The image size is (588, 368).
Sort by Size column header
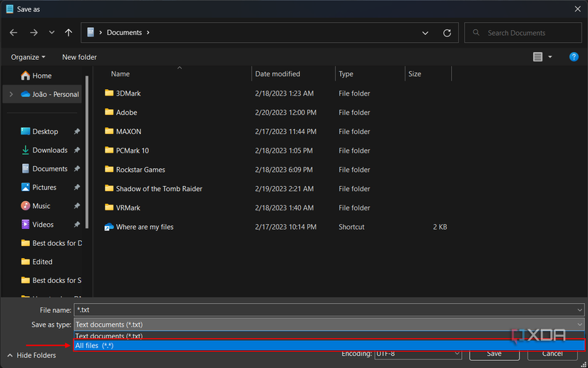tap(414, 74)
